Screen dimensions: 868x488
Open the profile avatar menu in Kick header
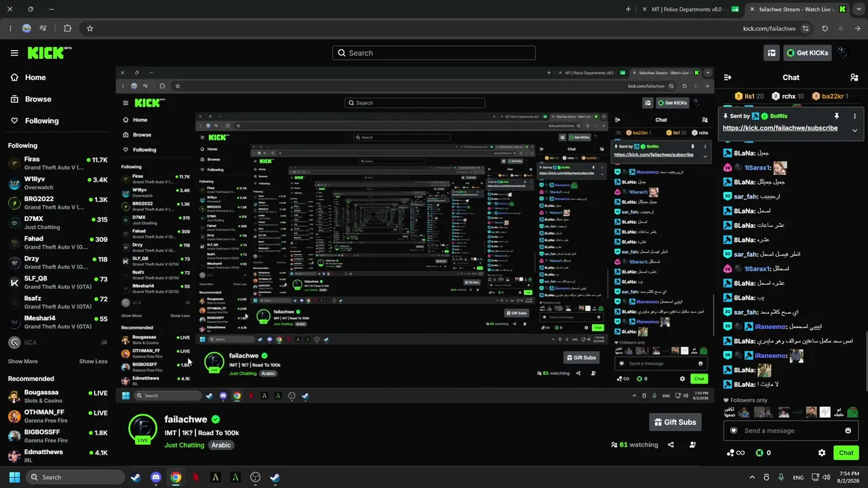click(843, 53)
